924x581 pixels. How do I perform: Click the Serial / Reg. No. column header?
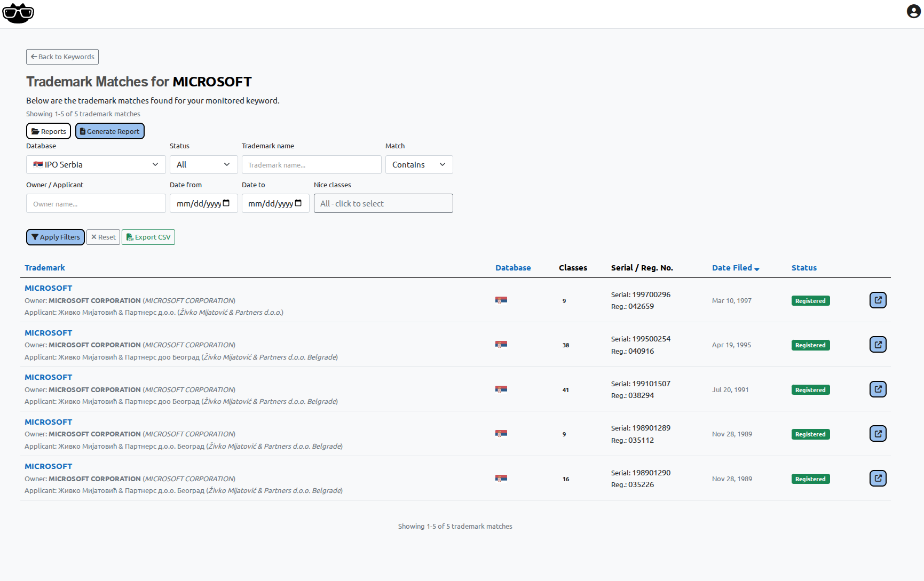point(642,268)
